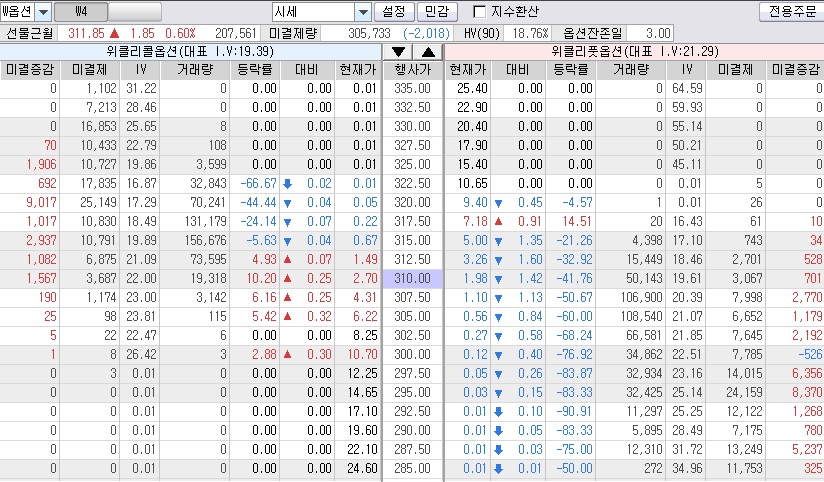Click the 민감 button
The image size is (824, 482).
(x=437, y=12)
